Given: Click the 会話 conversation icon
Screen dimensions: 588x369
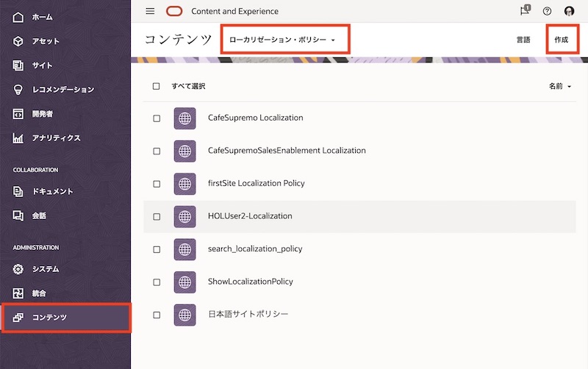Looking at the screenshot, I should pyautogui.click(x=18, y=215).
